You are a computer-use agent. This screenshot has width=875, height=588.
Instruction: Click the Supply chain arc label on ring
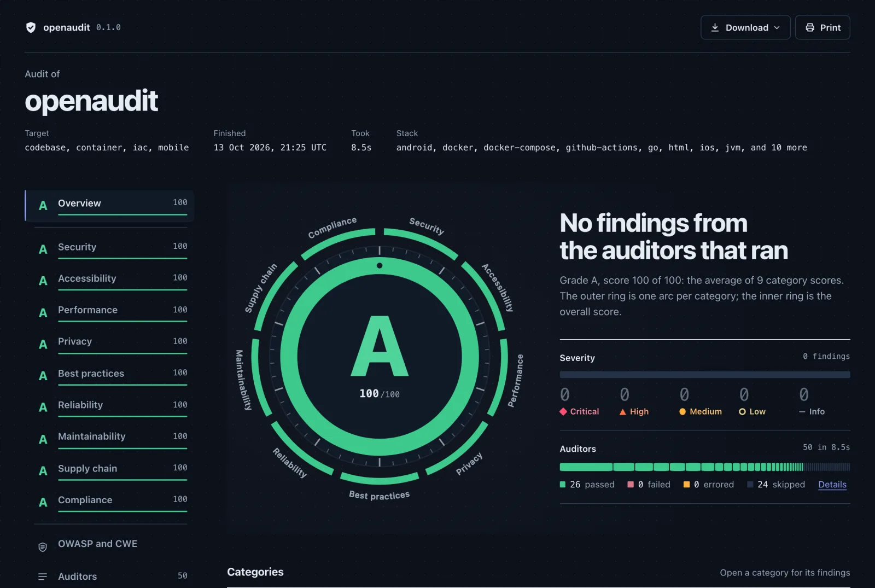261,288
